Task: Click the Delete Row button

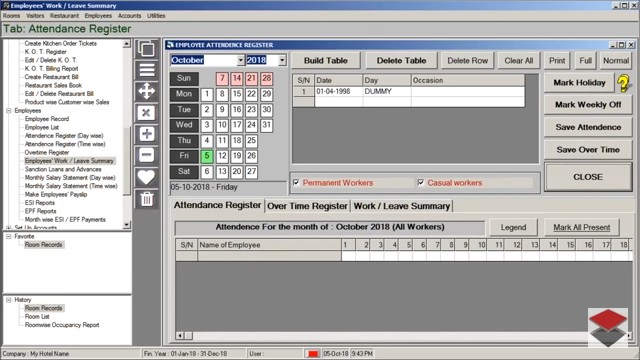Action: click(x=467, y=60)
